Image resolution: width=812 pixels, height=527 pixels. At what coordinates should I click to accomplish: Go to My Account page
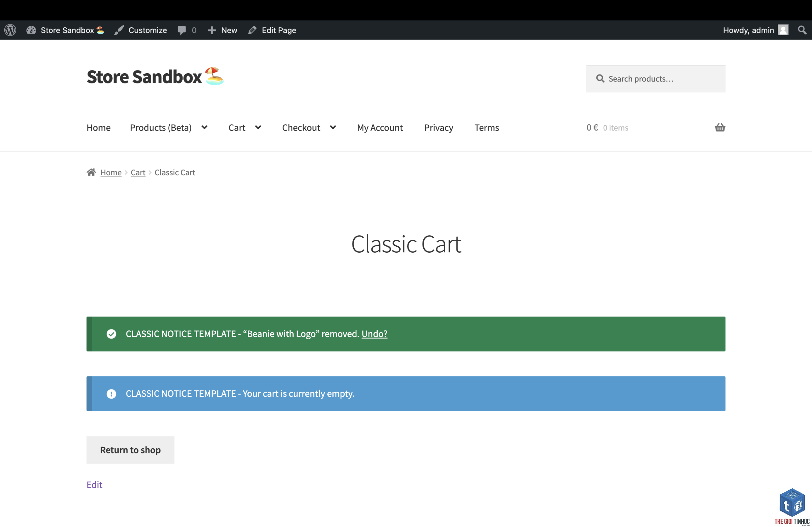380,127
